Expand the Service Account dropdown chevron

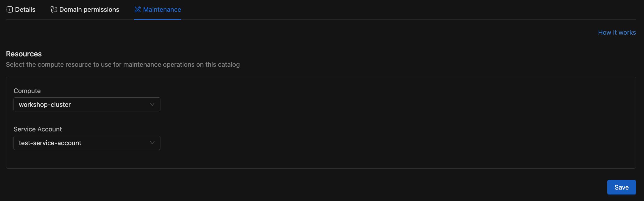pos(152,143)
